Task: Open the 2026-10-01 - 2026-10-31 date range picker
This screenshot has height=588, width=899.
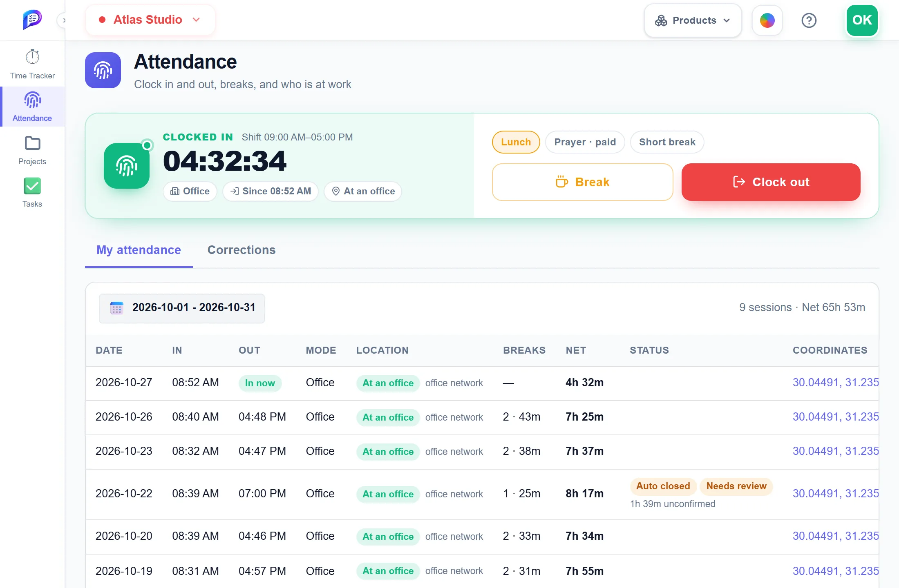Action: [182, 308]
